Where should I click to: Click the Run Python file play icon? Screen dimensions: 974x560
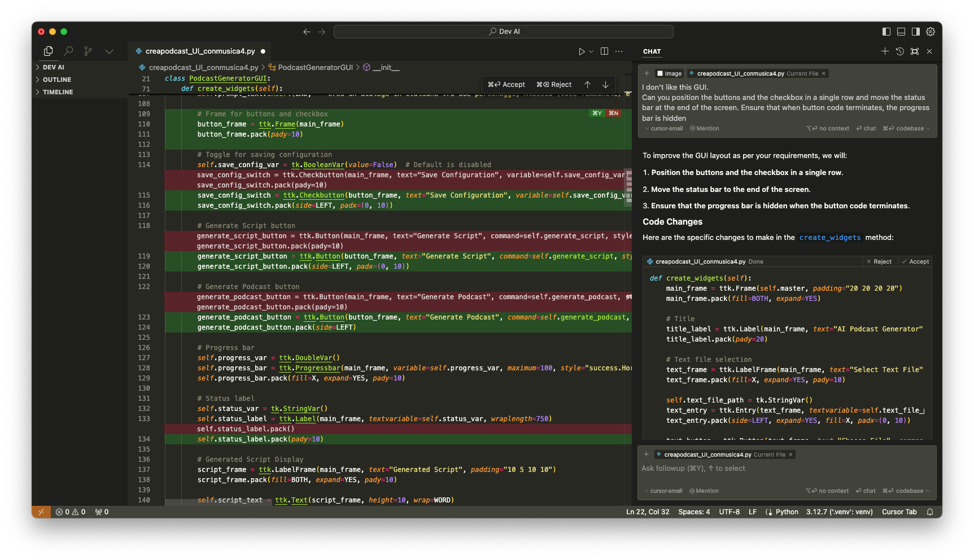click(582, 51)
